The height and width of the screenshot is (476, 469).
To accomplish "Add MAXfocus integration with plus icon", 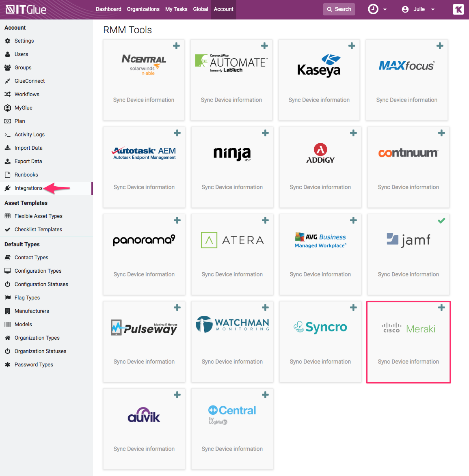I will coord(440,46).
